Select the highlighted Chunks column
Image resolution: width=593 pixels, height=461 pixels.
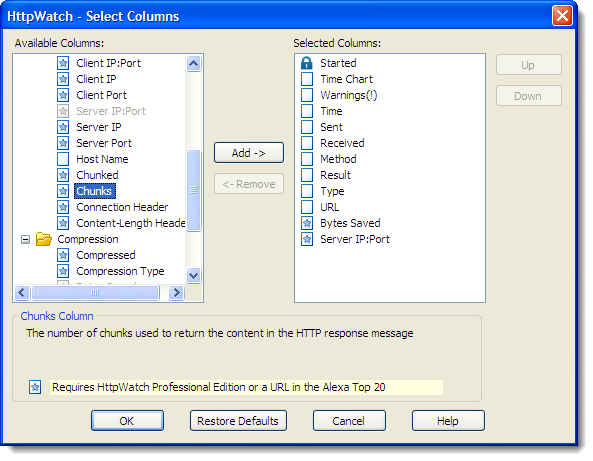tap(95, 191)
